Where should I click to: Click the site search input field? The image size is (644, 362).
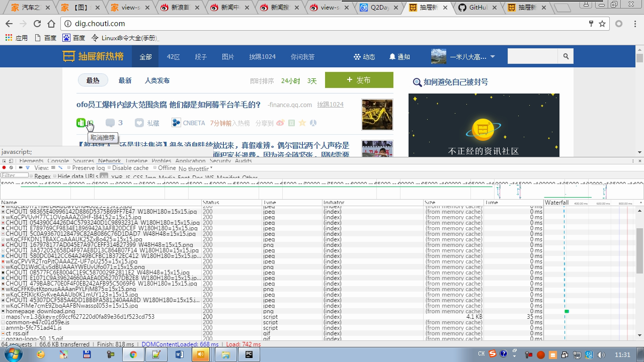(x=532, y=56)
